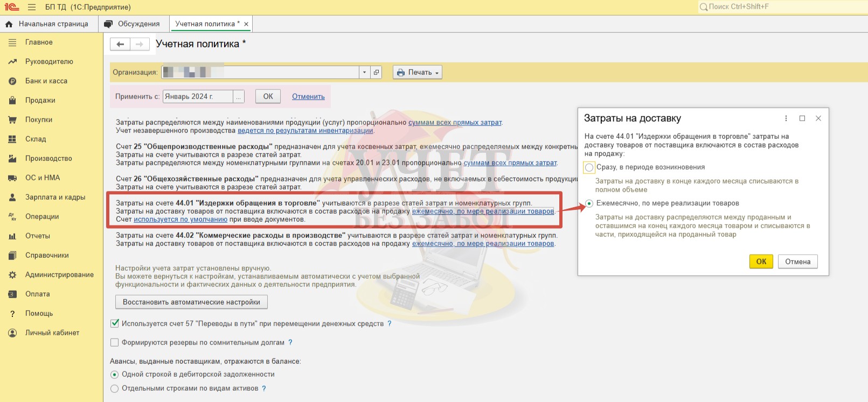The image size is (868, 402).
Task: Open the organization field's link icon
Action: (377, 72)
